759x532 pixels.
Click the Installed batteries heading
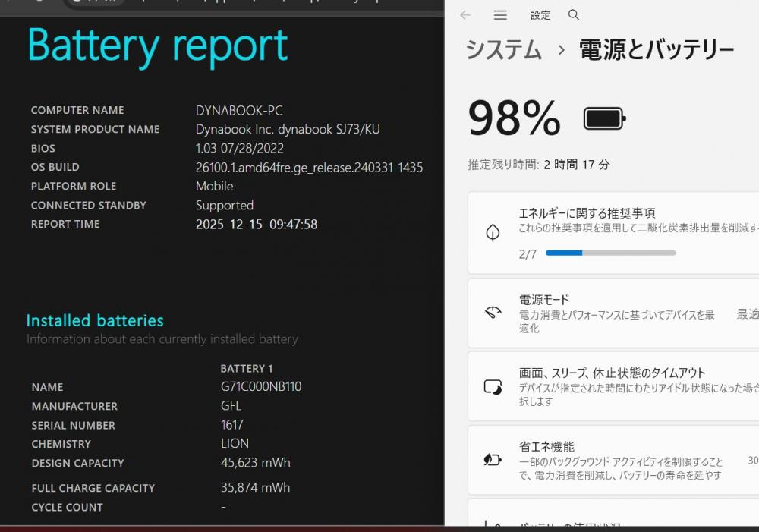[95, 320]
